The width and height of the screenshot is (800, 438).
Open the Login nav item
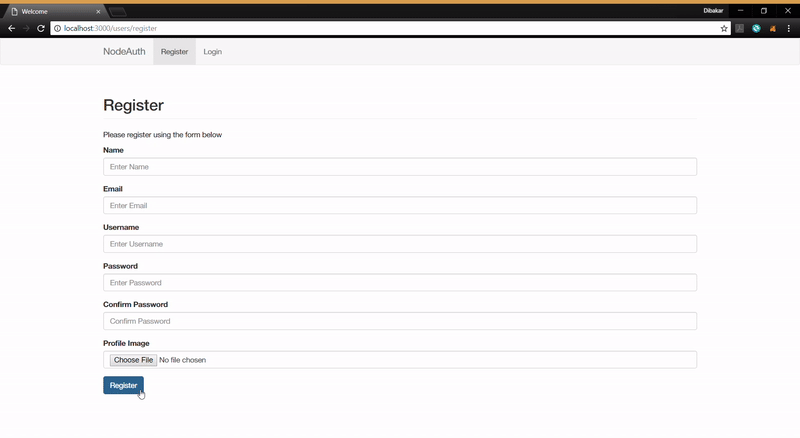(212, 52)
